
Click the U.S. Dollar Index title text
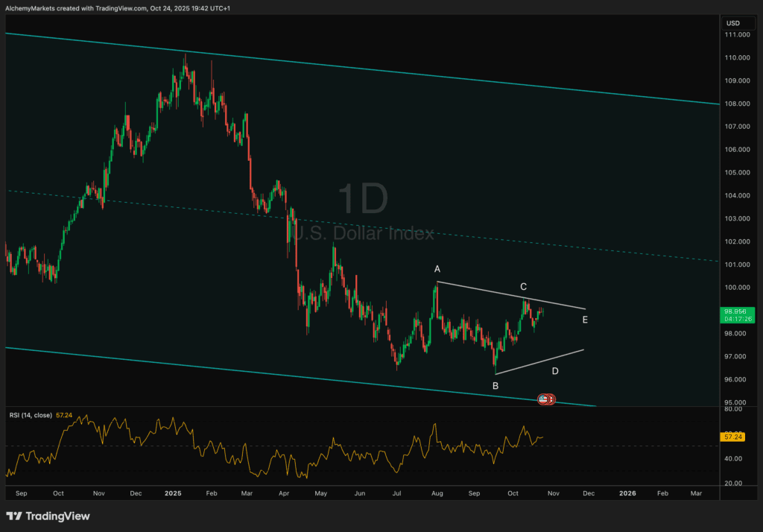point(361,234)
